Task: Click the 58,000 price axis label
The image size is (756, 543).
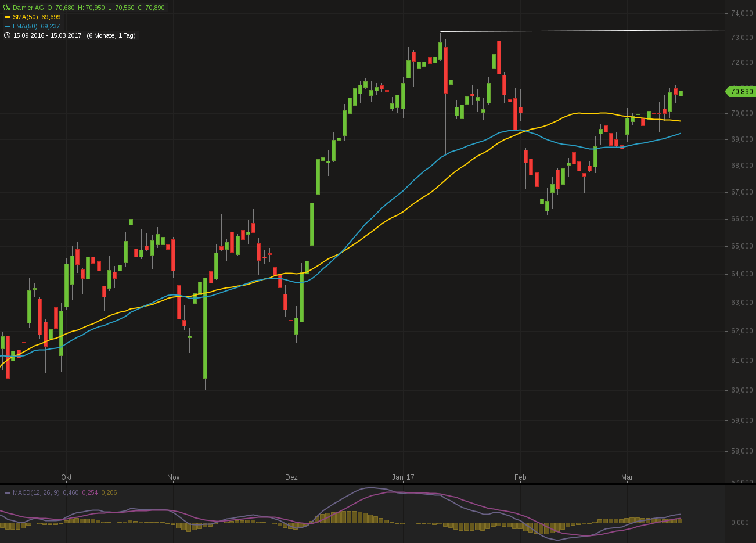Action: (x=743, y=451)
